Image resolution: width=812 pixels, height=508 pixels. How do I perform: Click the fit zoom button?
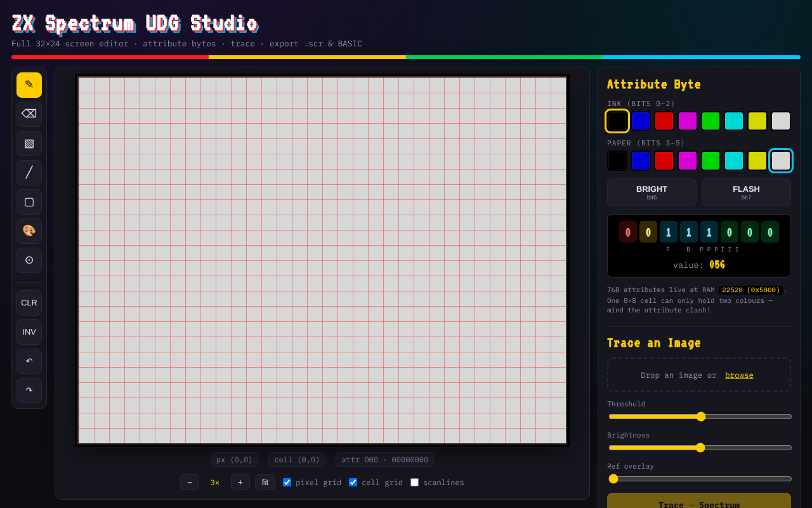click(x=265, y=483)
